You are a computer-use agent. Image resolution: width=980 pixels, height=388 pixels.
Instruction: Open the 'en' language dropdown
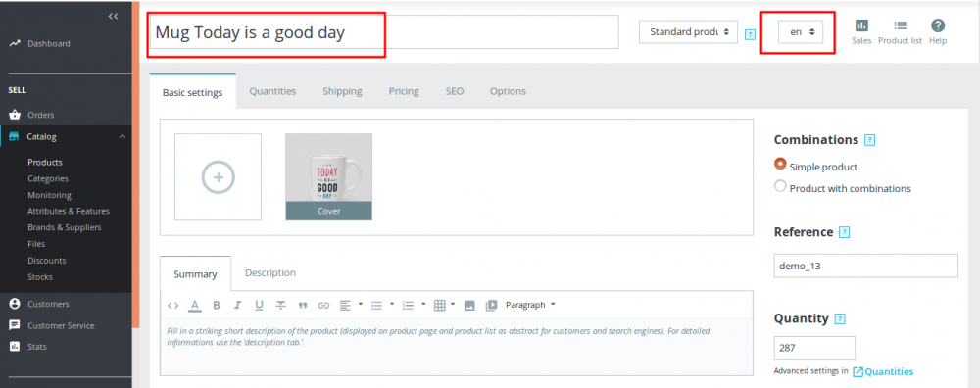tap(801, 32)
